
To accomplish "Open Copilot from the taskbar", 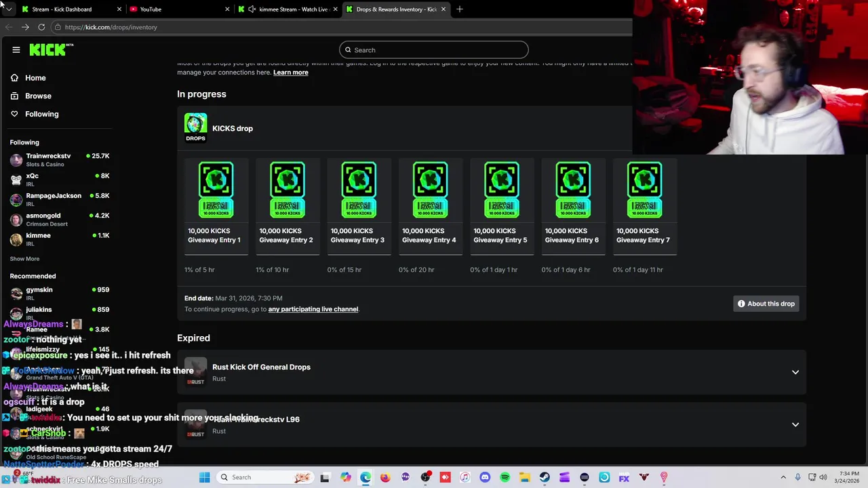I will coord(346,477).
